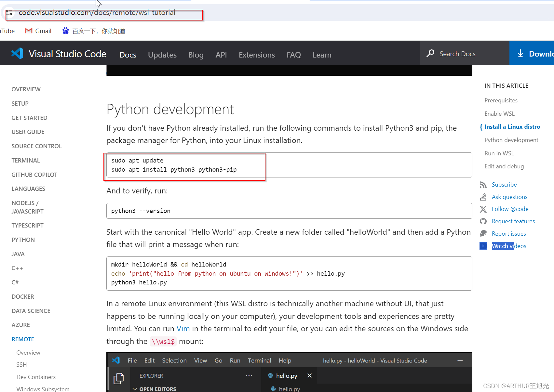The height and width of the screenshot is (392, 554).
Task: Expand the LANGUAGES sidebar section
Action: [x=28, y=189]
